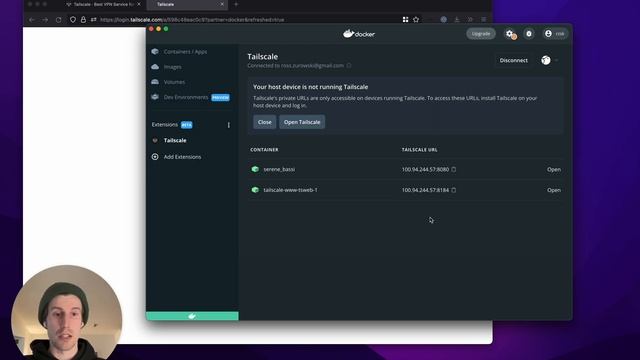Open the browser hamburger menu
The width and height of the screenshot is (640, 360).
484,20
